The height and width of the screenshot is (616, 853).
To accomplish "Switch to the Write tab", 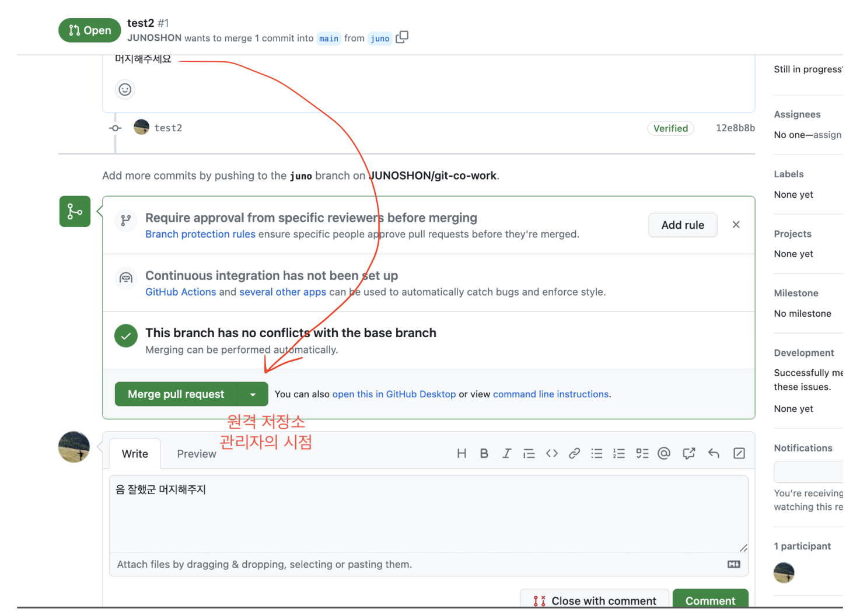I will pyautogui.click(x=135, y=454).
